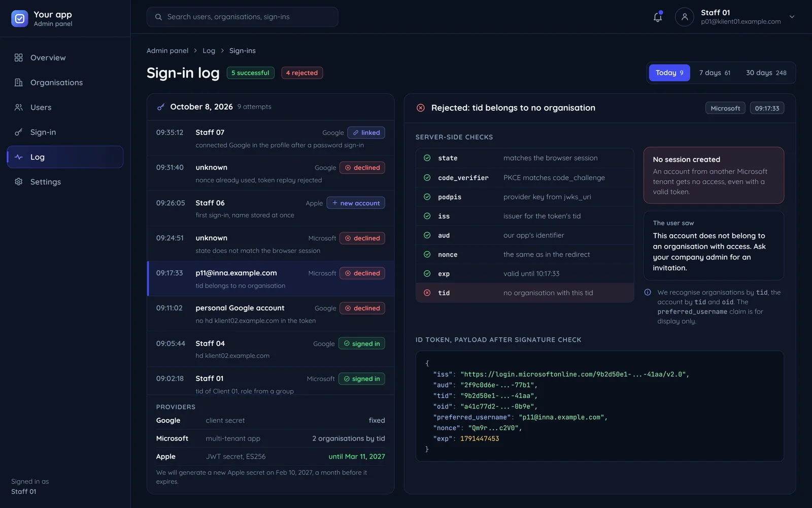Click the check icon for state
812x508 pixels.
pos(427,158)
